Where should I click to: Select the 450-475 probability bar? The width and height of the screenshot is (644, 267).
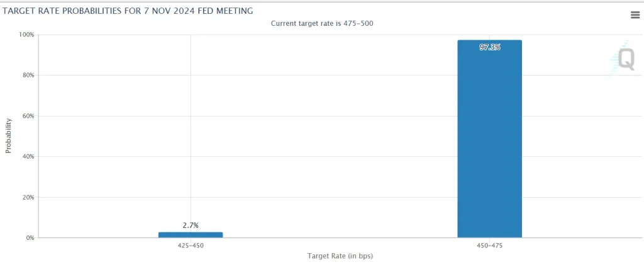(489, 139)
